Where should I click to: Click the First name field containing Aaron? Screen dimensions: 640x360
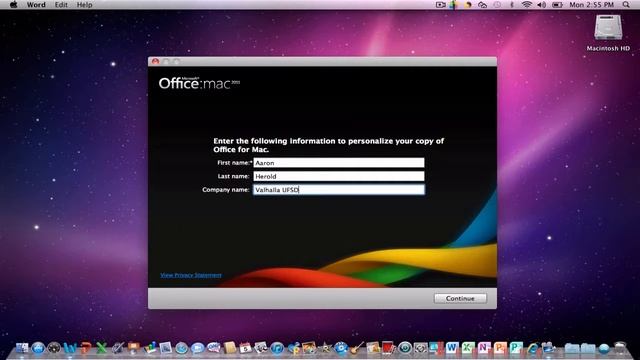click(339, 163)
